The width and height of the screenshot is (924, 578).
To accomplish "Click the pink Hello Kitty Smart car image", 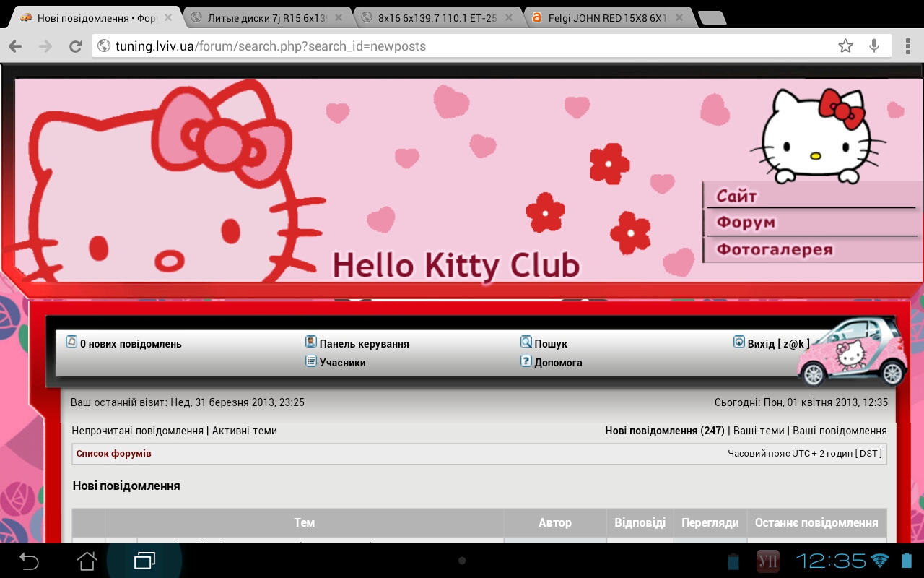I will tap(853, 353).
